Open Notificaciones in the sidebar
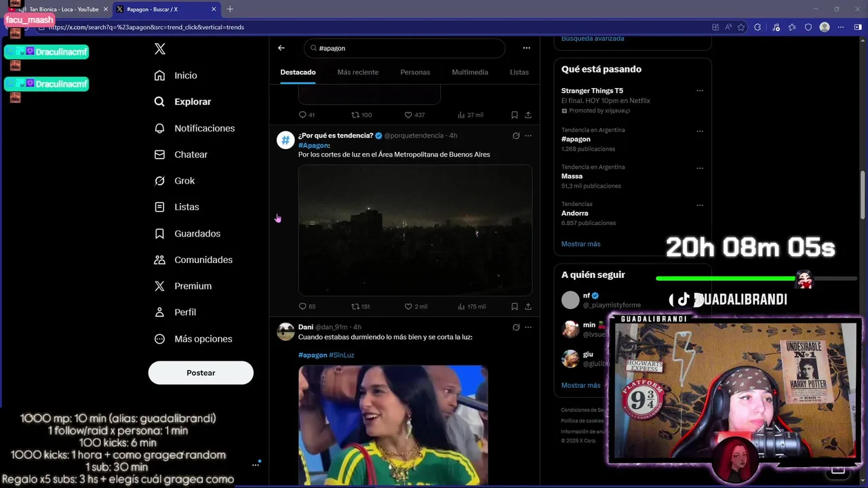 [x=194, y=128]
